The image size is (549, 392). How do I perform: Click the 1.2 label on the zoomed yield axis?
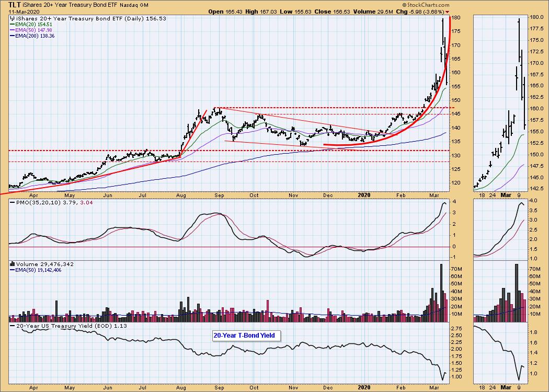(534, 363)
